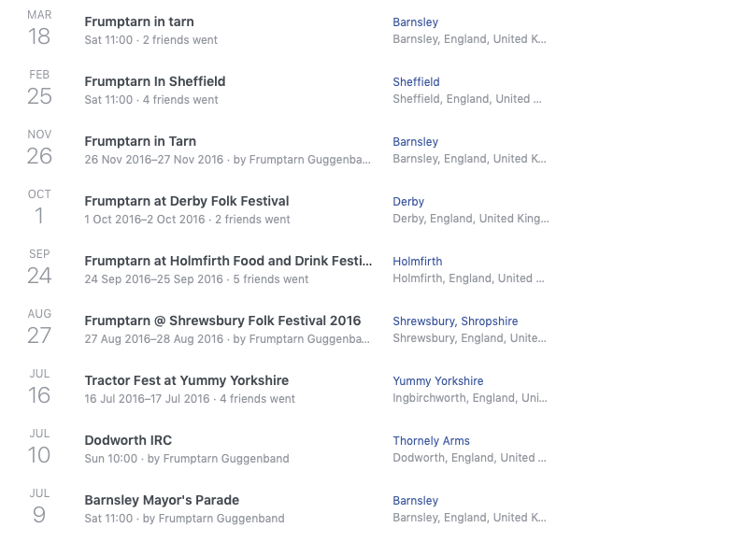Open Frumptarn at Holmfirth Food and Drink event
This screenshot has width=756, height=542.
click(228, 261)
